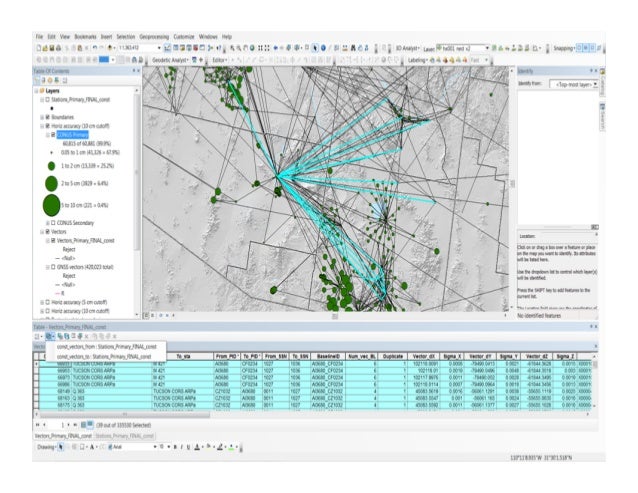Open the 3D Analyst Layer combo box
This screenshot has height=493, width=638.
coord(462,48)
